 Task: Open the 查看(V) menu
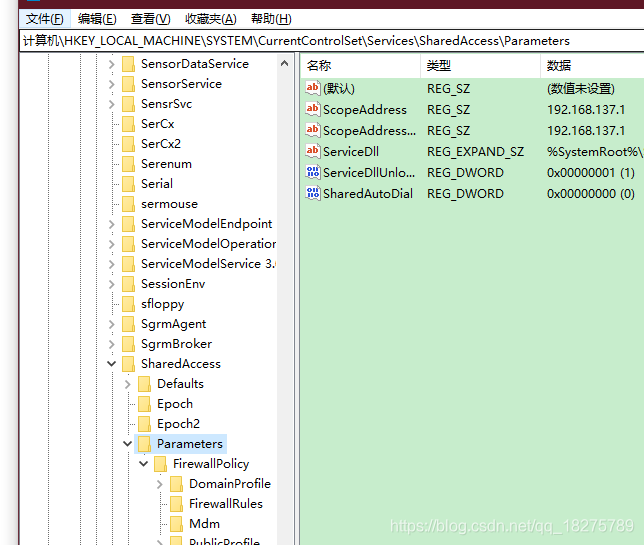pos(150,19)
